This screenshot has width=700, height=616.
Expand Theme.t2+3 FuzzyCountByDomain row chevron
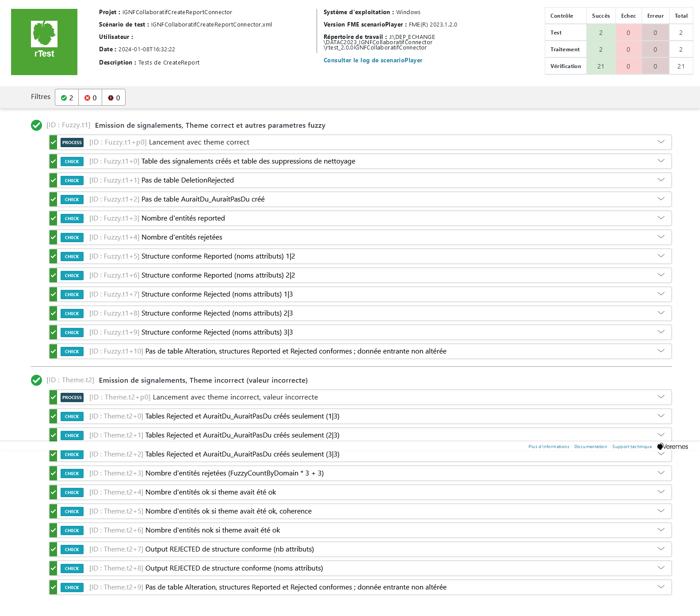tap(661, 473)
